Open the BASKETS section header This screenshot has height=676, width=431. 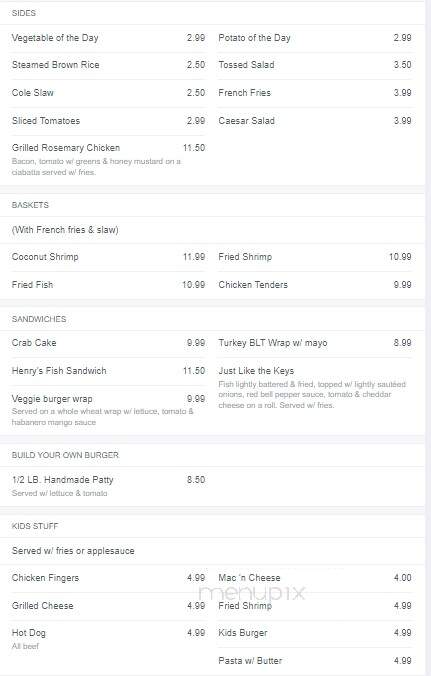pos(30,205)
